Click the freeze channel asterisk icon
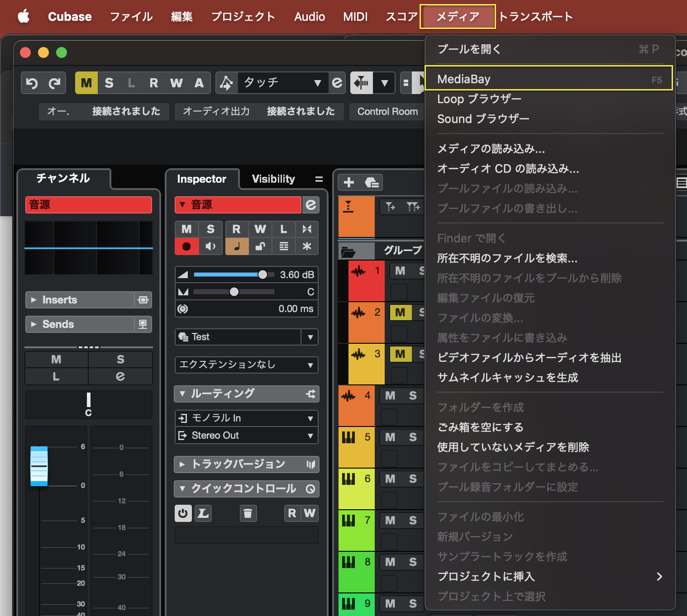Screen dimensions: 687x616 [307, 246]
